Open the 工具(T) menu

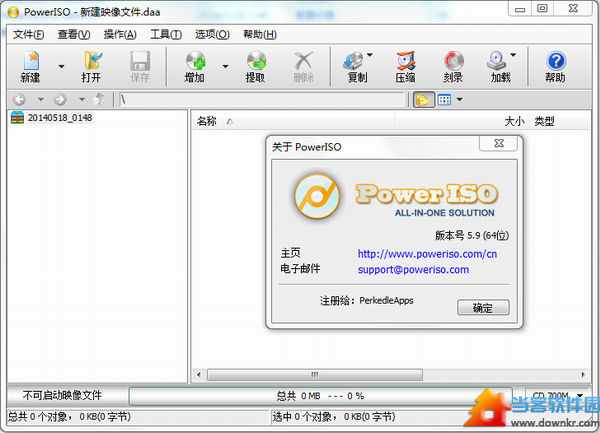166,34
